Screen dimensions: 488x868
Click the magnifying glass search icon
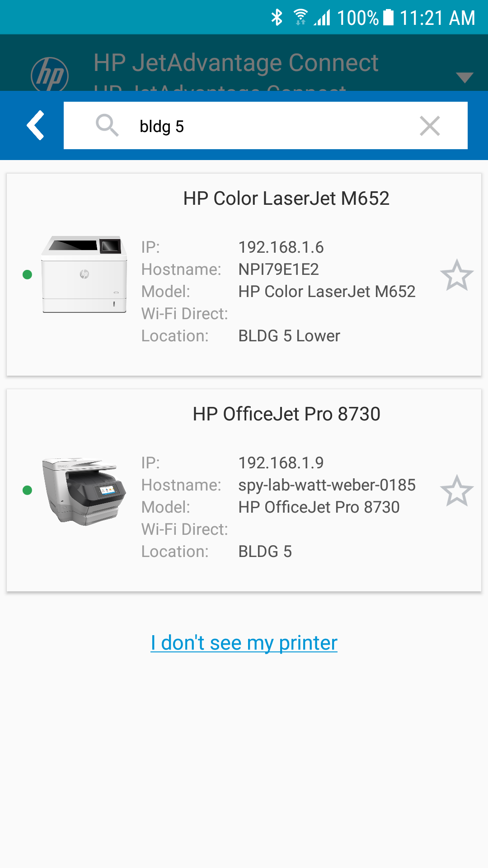107,125
